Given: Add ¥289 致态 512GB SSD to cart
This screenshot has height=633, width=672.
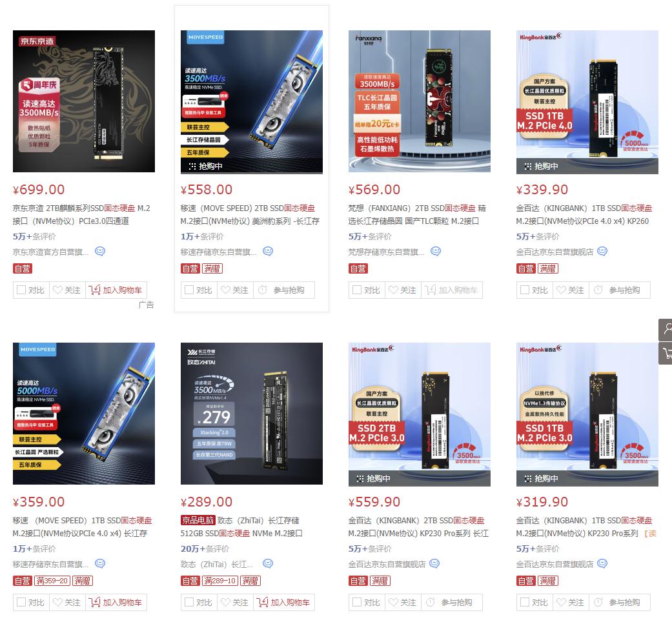Looking at the screenshot, I should click(x=284, y=602).
